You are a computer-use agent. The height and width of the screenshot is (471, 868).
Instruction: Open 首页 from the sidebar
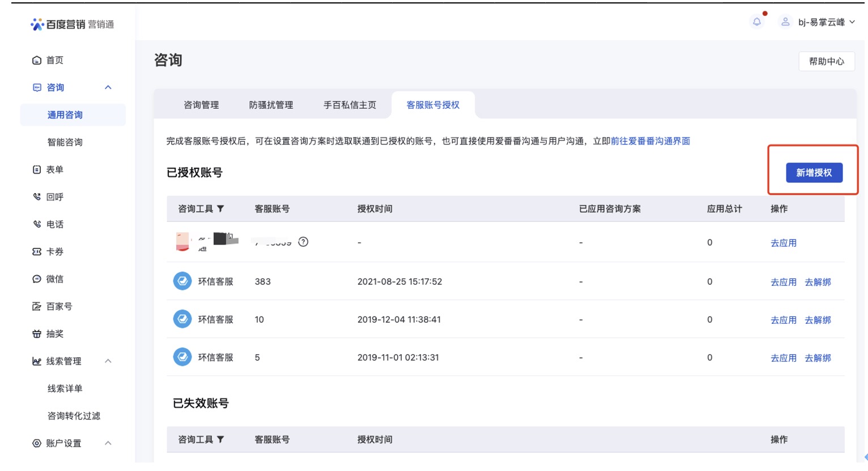pyautogui.click(x=54, y=60)
